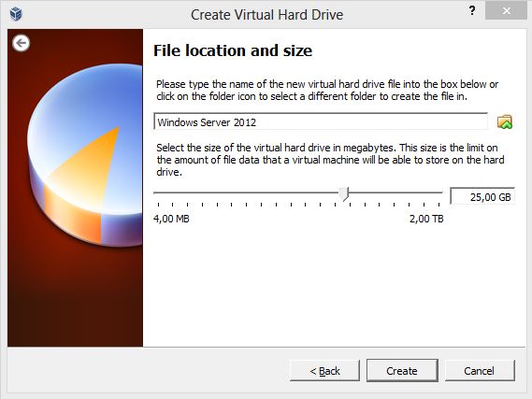Open folder browse icon next to filename

pos(505,122)
